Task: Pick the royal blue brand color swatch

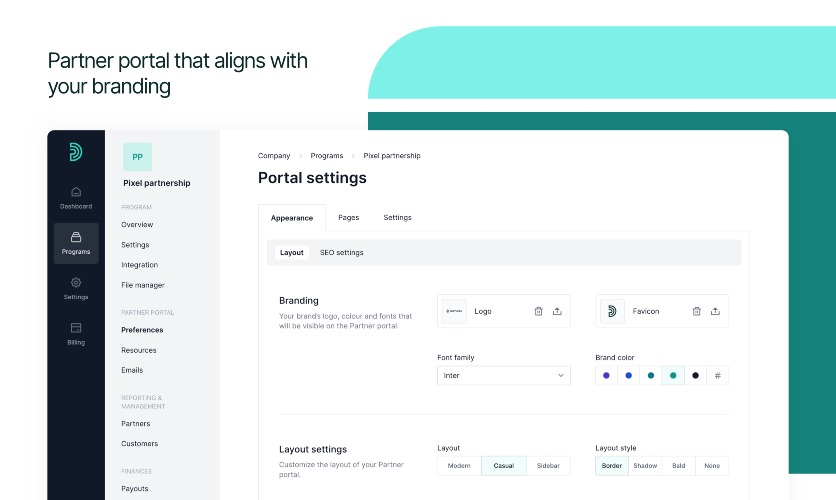Action: pyautogui.click(x=629, y=375)
